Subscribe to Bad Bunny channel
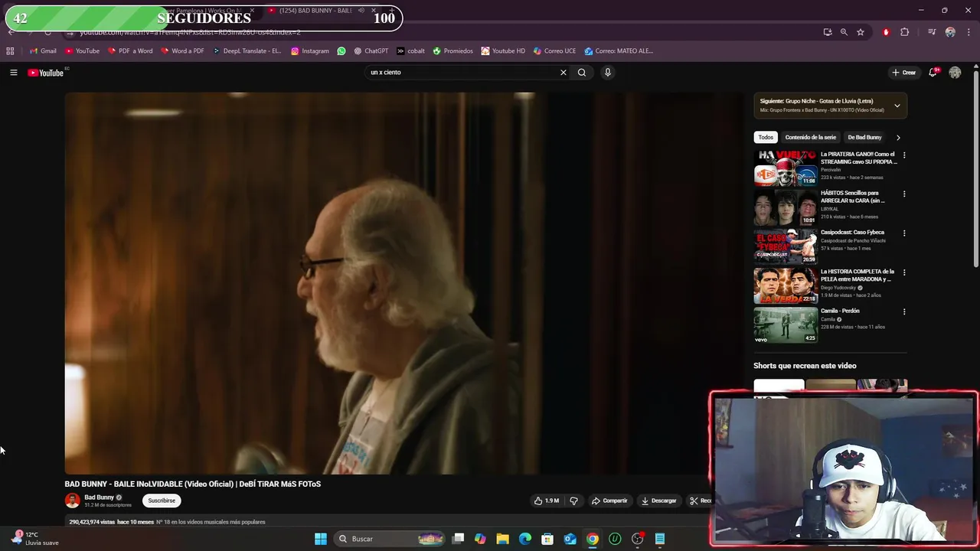Viewport: 980px width, 551px height. [162, 500]
